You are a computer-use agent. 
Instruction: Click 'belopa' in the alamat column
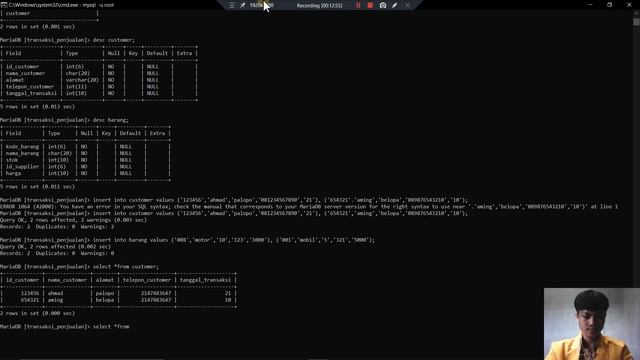coord(105,300)
